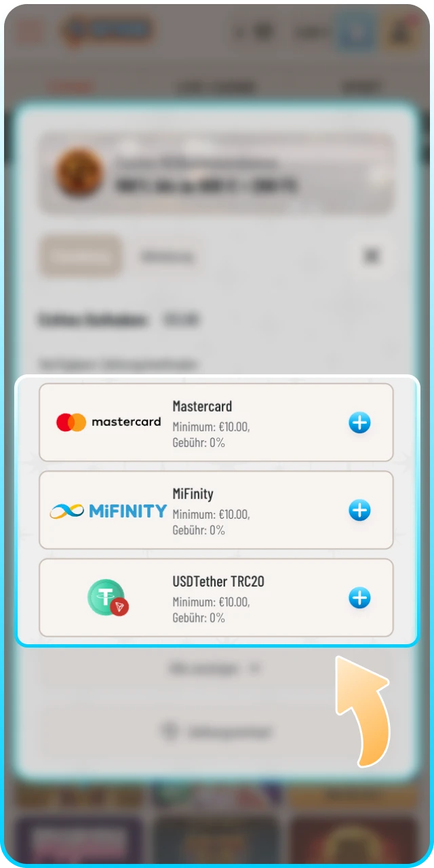This screenshot has width=434, height=868.
Task: Click the Mastercard logo
Action: coord(108,422)
